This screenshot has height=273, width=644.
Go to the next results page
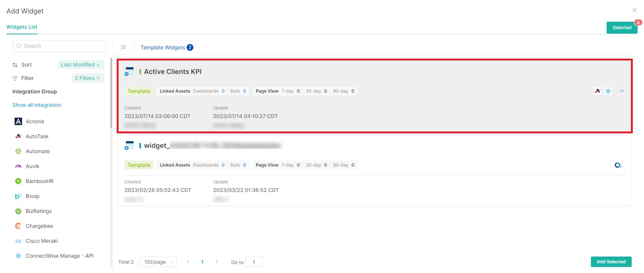(217, 262)
